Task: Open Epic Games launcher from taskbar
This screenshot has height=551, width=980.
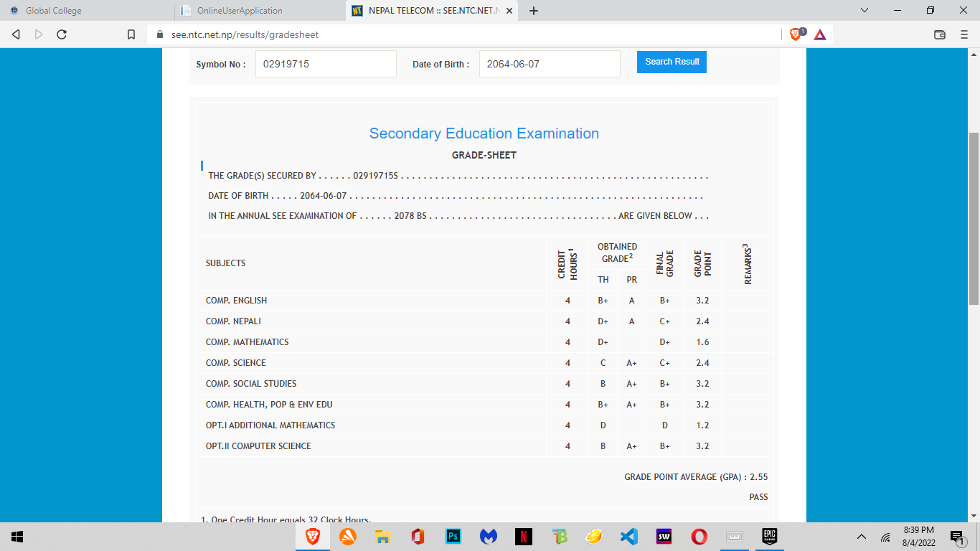Action: (x=770, y=536)
